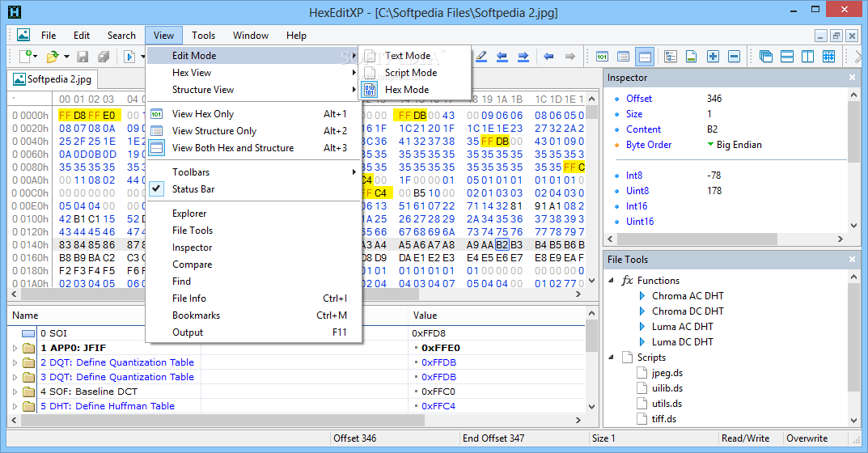The image size is (868, 453).
Task: Open the Byte Order Big Endian dropdown
Action: point(710,145)
